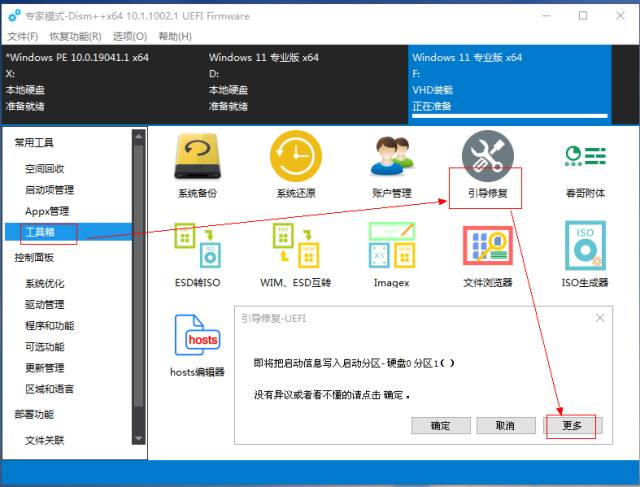
Task: Select 文件关联 in the sidebar
Action: click(44, 440)
